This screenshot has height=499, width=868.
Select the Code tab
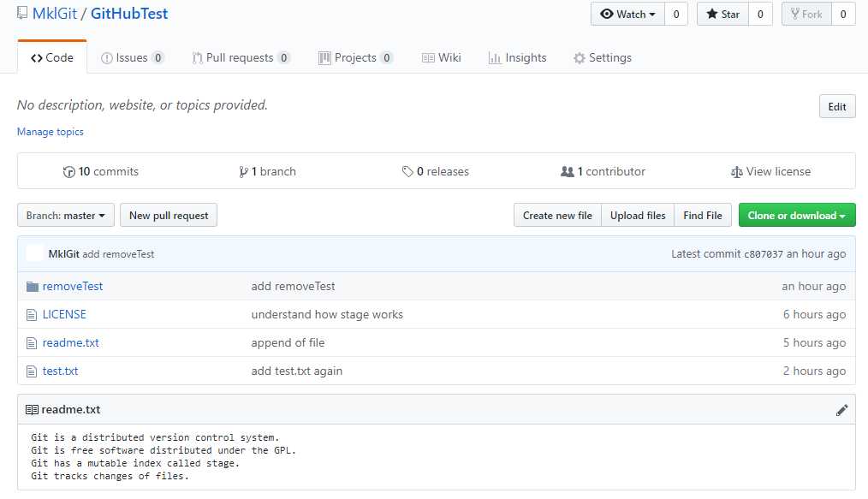(x=52, y=58)
